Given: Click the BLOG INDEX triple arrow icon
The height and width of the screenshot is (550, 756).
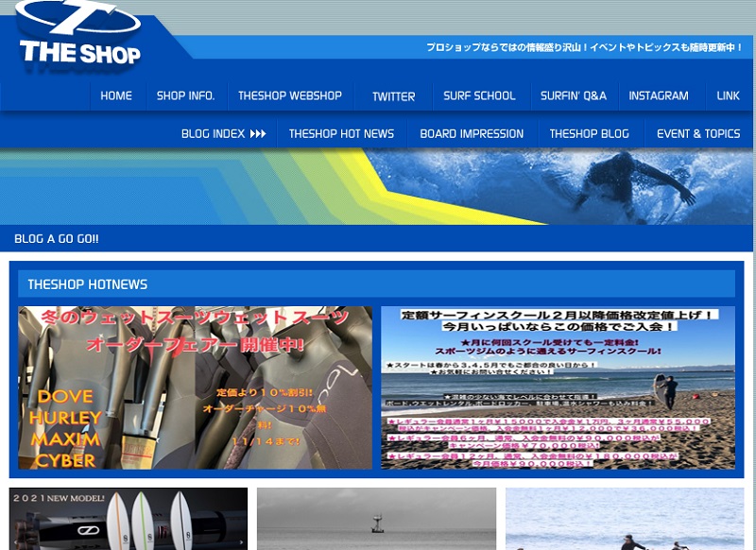Looking at the screenshot, I should [258, 134].
